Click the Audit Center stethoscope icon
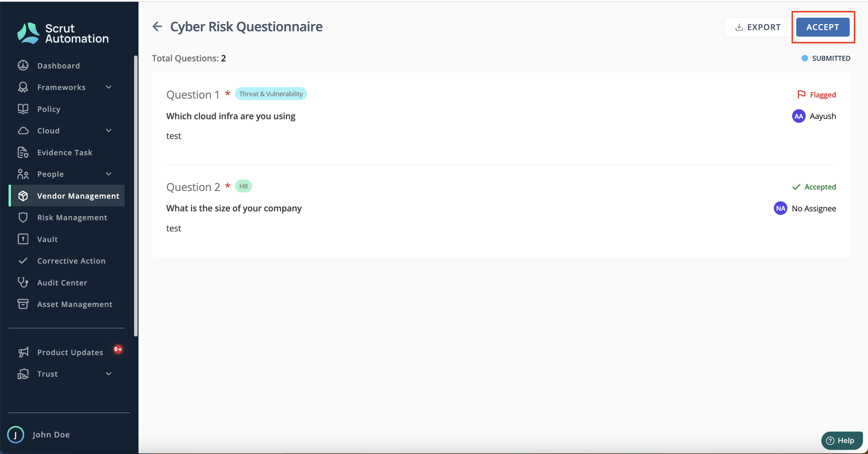Image resolution: width=868 pixels, height=454 pixels. tap(23, 282)
